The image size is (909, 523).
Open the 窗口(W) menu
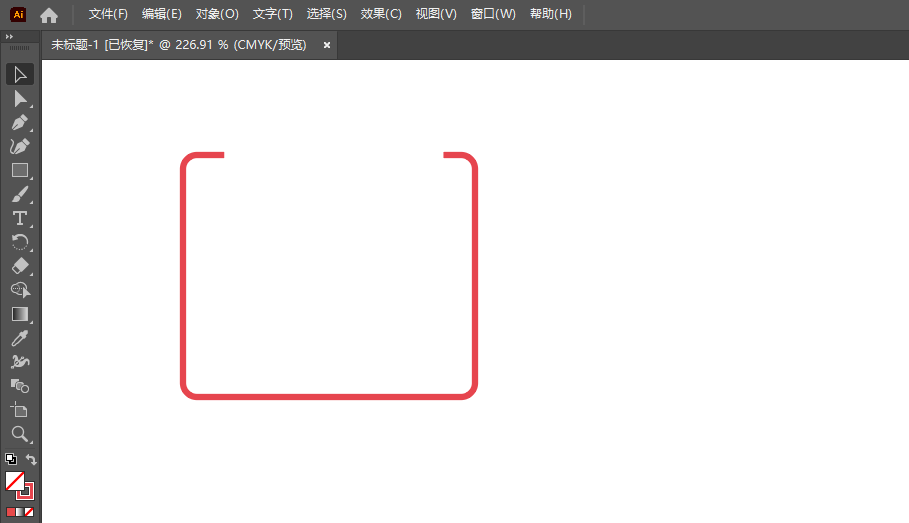tap(493, 14)
